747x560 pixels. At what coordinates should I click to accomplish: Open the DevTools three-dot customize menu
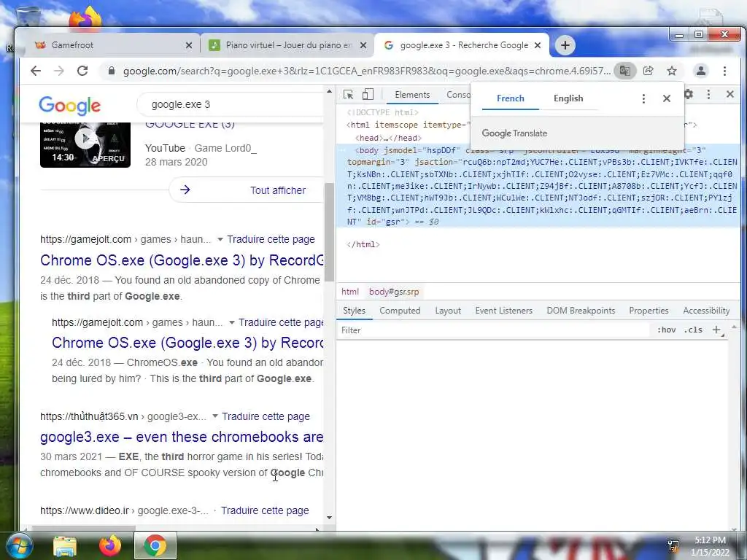708,94
